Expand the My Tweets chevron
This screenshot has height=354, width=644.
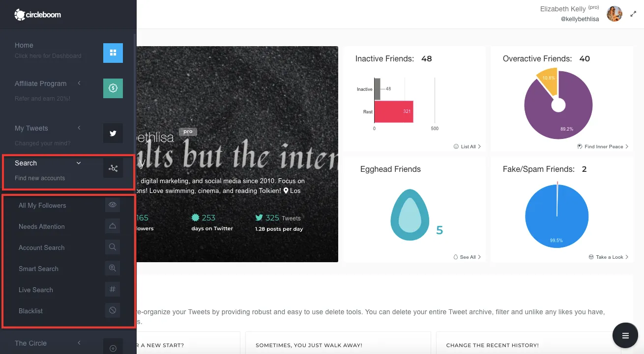[79, 128]
